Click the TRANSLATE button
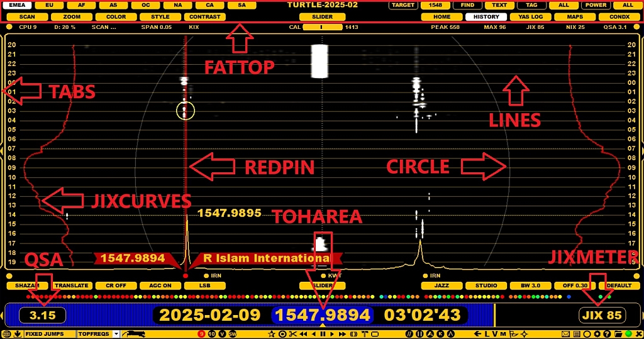Screen dimensions: 644x339 [72, 286]
